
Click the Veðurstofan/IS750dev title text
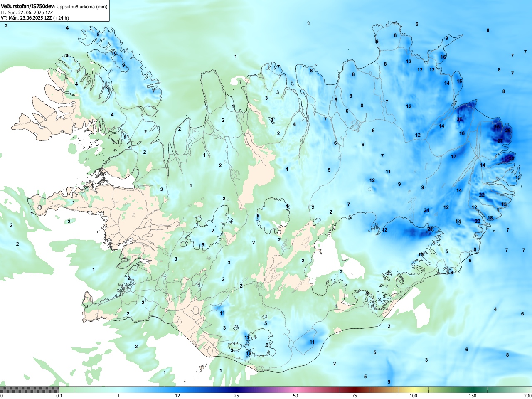coord(28,6)
